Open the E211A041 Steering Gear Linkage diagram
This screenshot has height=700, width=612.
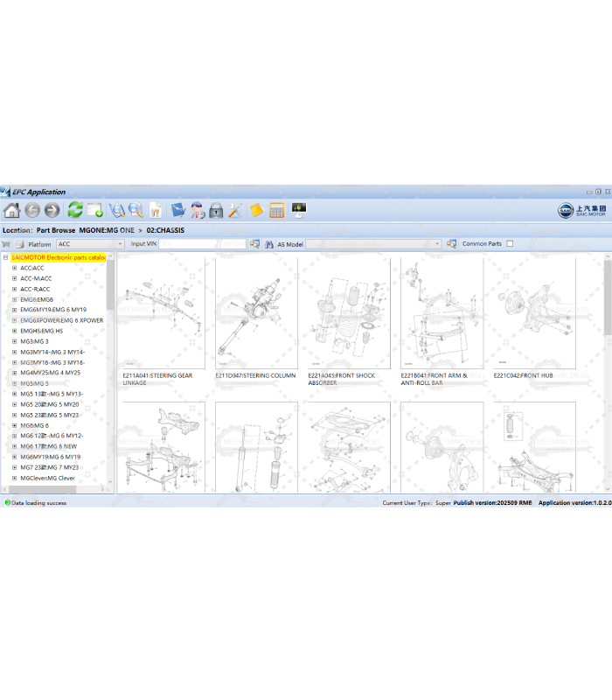click(x=163, y=315)
